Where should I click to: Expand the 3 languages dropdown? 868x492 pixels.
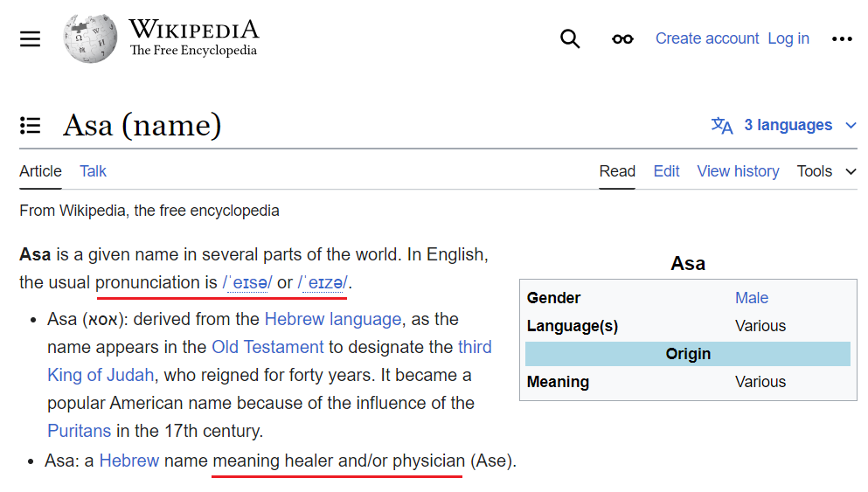tap(784, 125)
